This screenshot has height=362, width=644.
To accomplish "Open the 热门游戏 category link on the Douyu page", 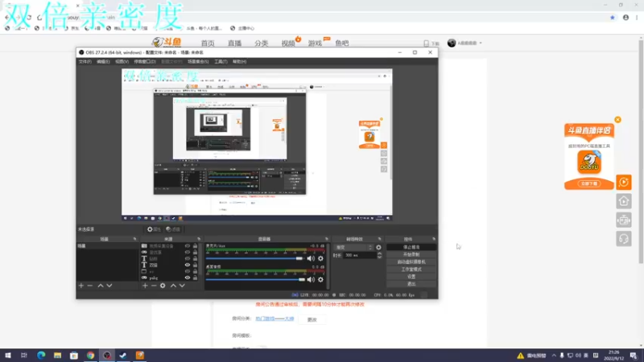I will click(x=275, y=319).
